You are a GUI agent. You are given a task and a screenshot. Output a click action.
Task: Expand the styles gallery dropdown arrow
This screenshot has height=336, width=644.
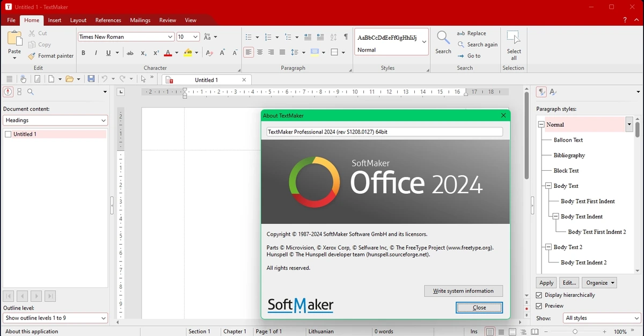(424, 41)
